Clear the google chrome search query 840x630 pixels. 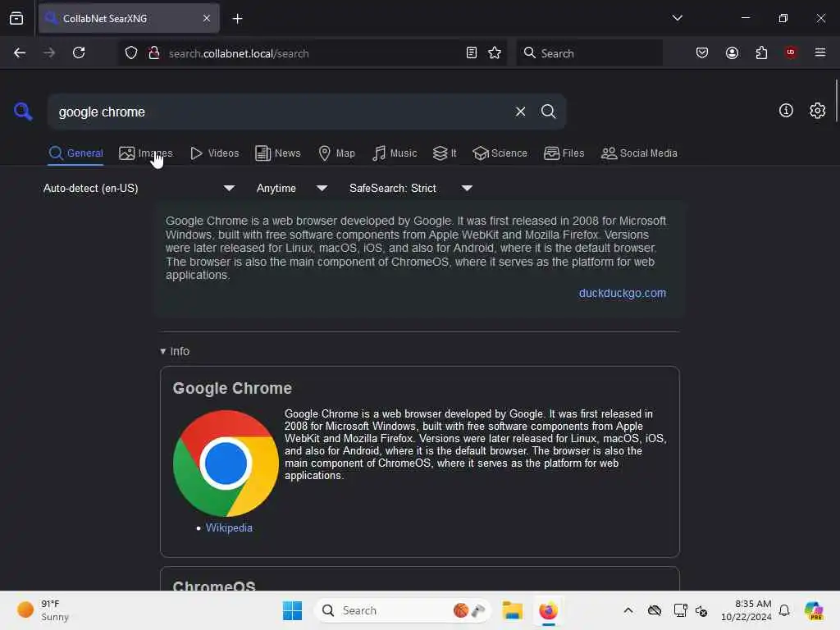520,112
